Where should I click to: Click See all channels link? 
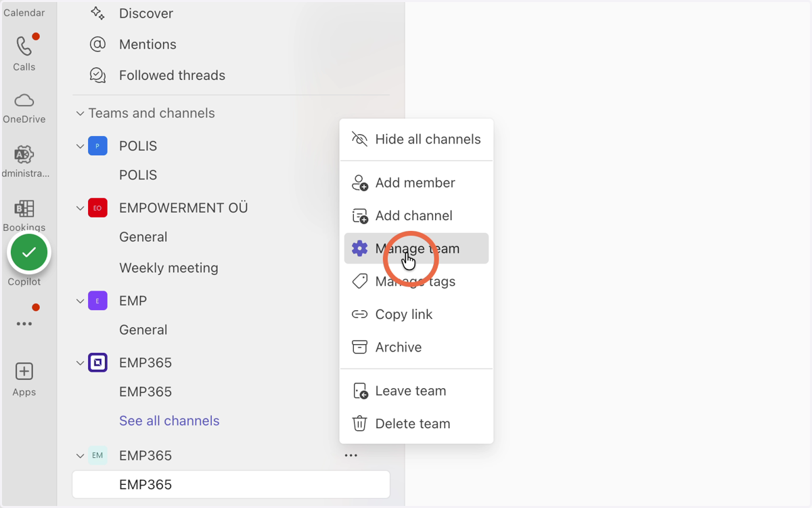tap(169, 421)
